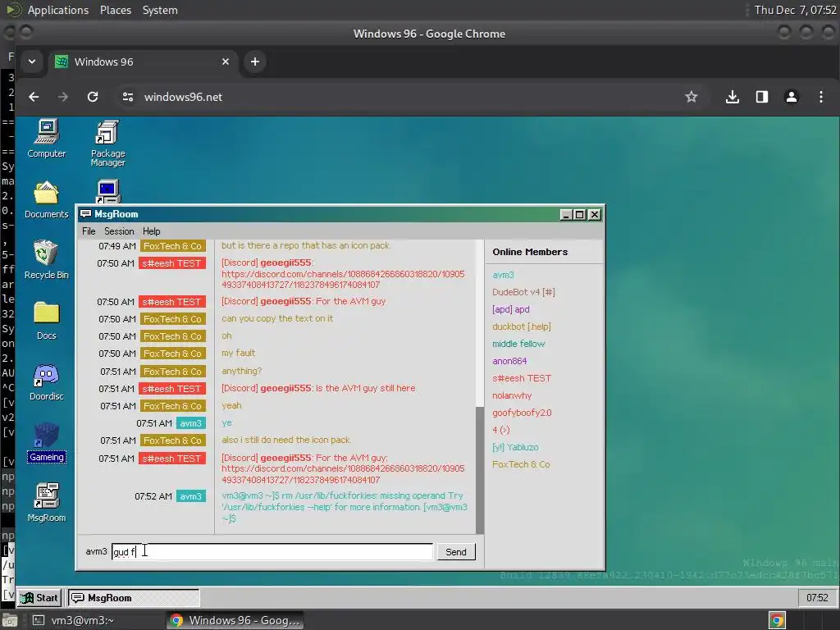Screen dimensions: 840x630
Task: Click the chat scrollbar thumb
Action: click(479, 470)
